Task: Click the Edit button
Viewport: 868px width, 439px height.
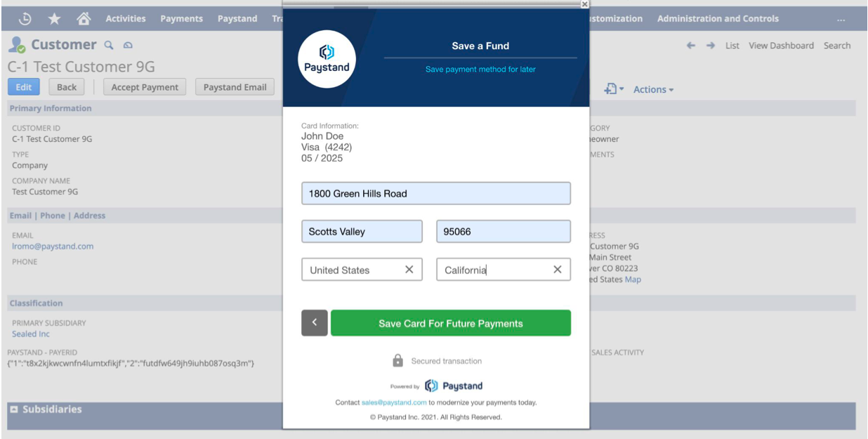Action: (24, 87)
